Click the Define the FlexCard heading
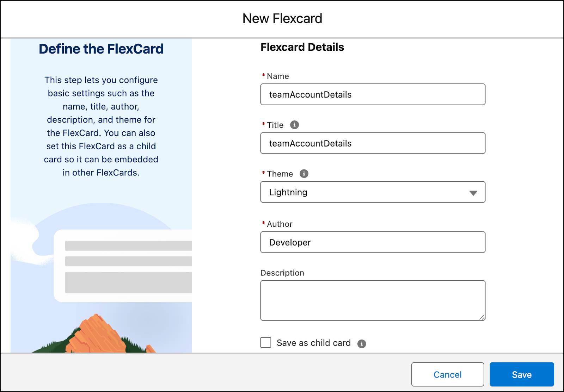Screen dimensions: 564x392 [x=101, y=49]
